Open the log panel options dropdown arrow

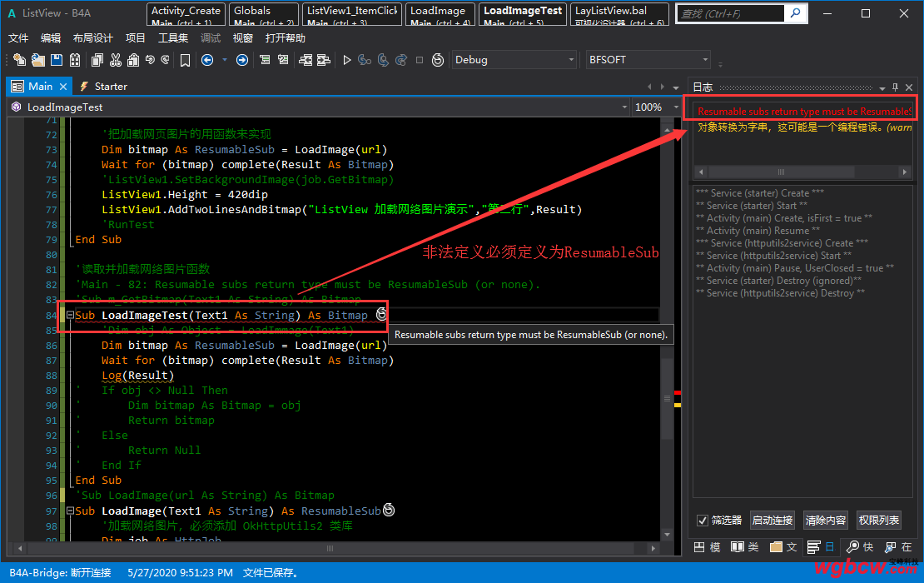pos(882,87)
